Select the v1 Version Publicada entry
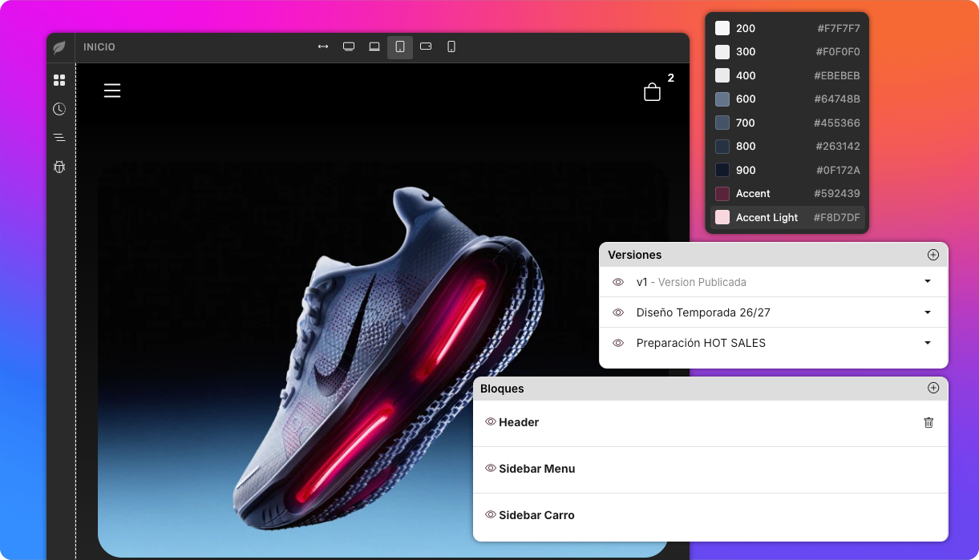The width and height of the screenshot is (979, 560). click(x=774, y=282)
